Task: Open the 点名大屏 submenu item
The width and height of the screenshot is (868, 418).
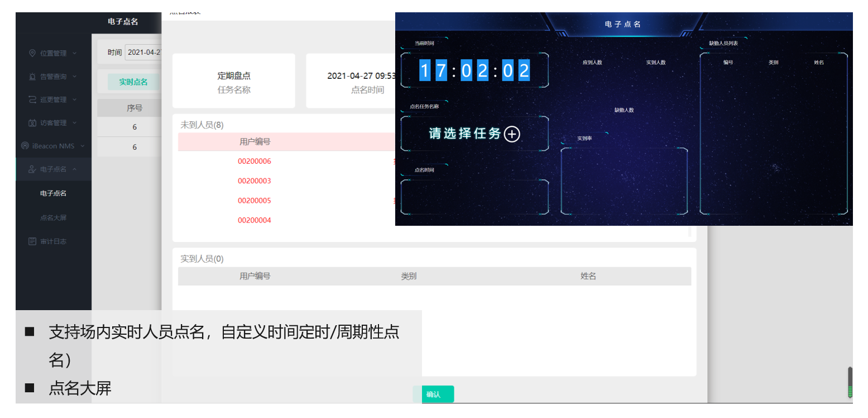Action: (53, 217)
